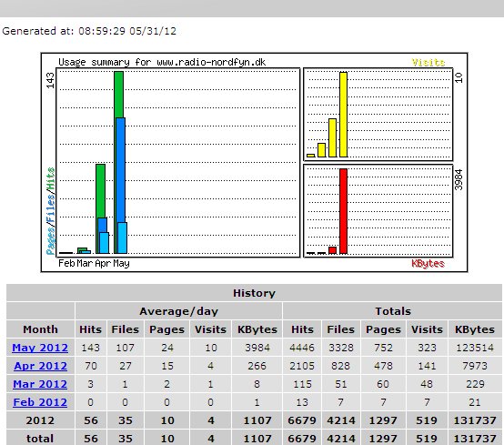504x445 pixels.
Task: Open the May 2012 monthly report link
Action: click(x=40, y=348)
